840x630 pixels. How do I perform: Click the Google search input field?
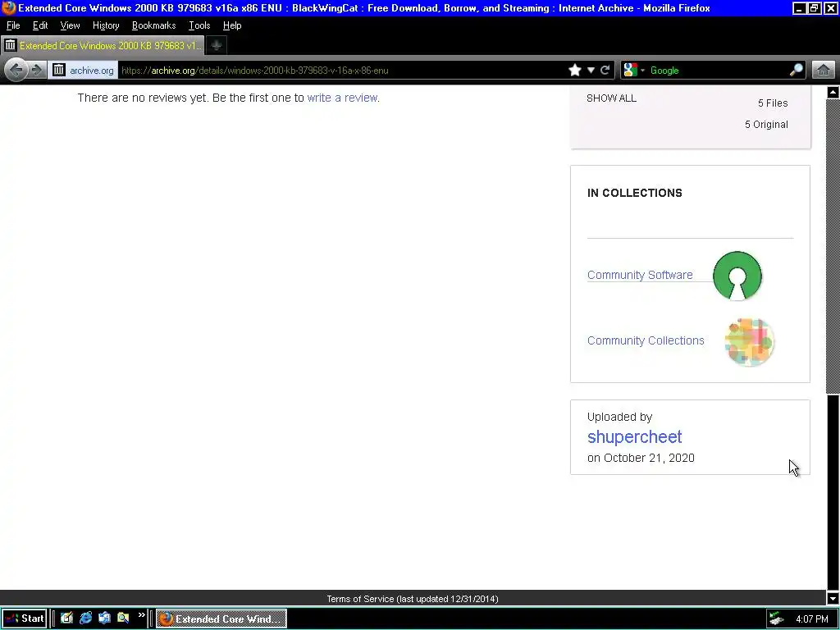(x=718, y=71)
